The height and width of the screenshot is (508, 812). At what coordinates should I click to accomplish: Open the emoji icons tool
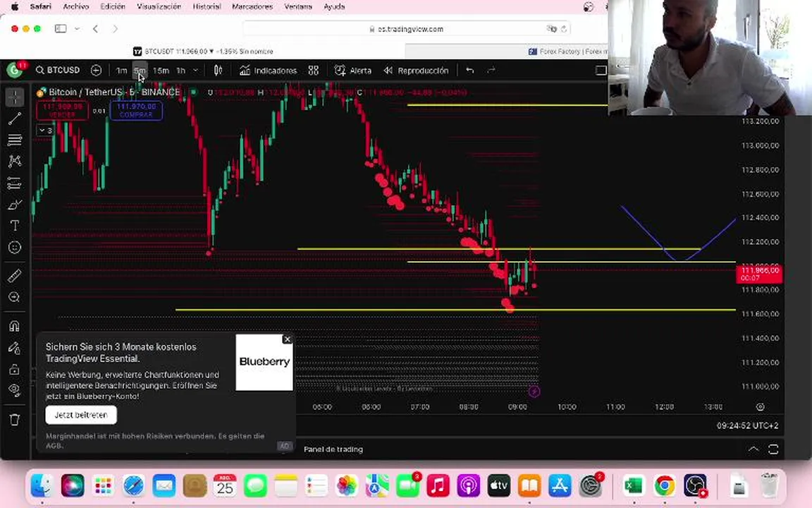point(15,247)
